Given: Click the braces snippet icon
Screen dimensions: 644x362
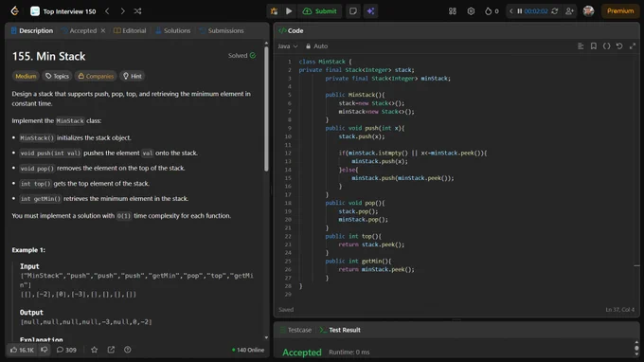Looking at the screenshot, I should pos(606,46).
